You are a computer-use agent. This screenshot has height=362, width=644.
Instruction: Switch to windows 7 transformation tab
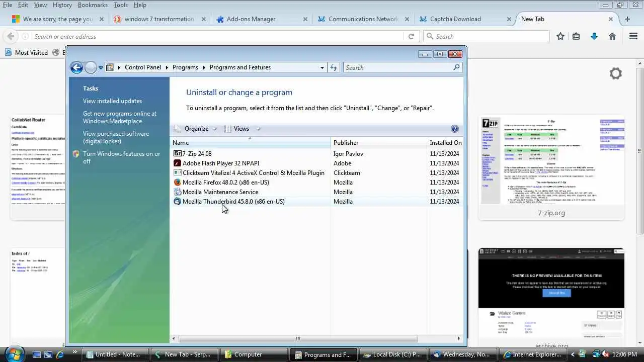pos(160,19)
